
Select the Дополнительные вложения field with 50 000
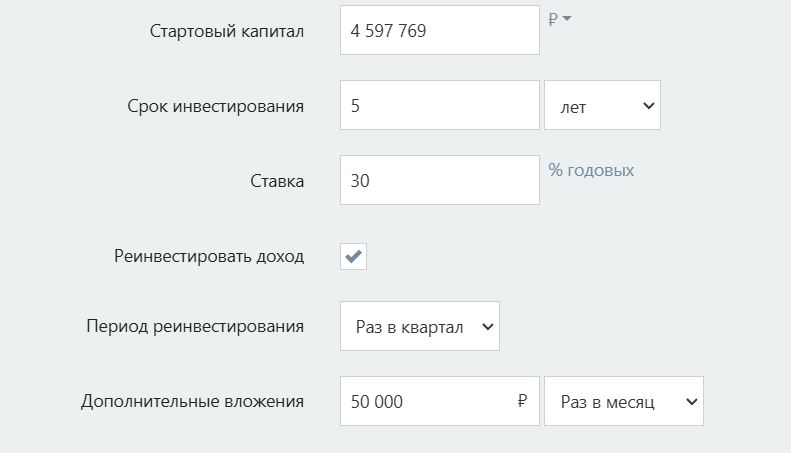(425, 401)
